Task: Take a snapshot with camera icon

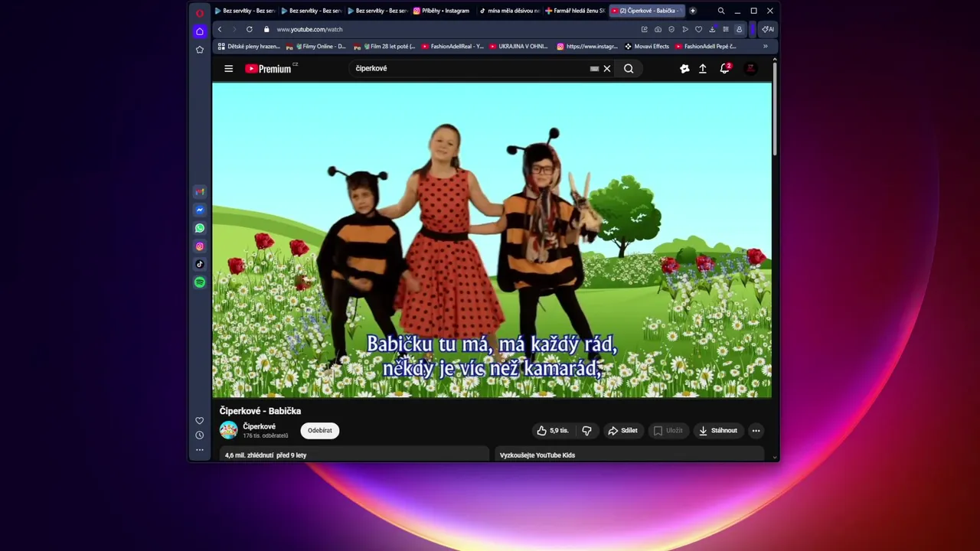Action: (x=658, y=29)
